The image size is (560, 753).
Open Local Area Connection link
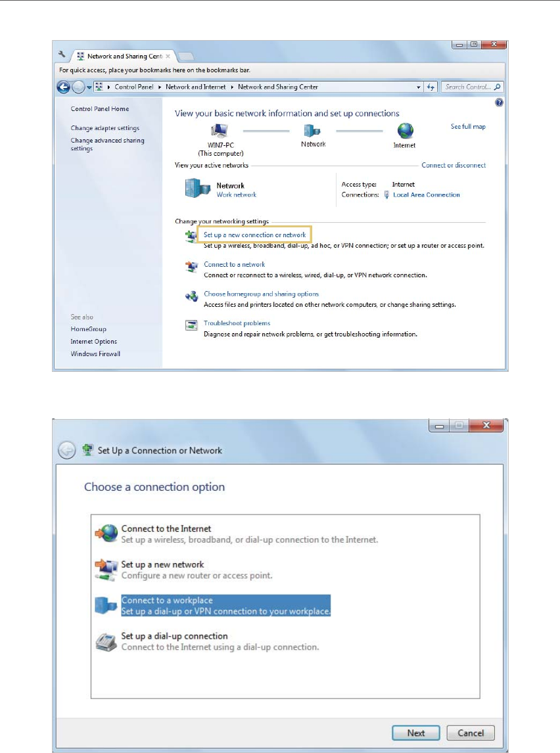[x=427, y=195]
